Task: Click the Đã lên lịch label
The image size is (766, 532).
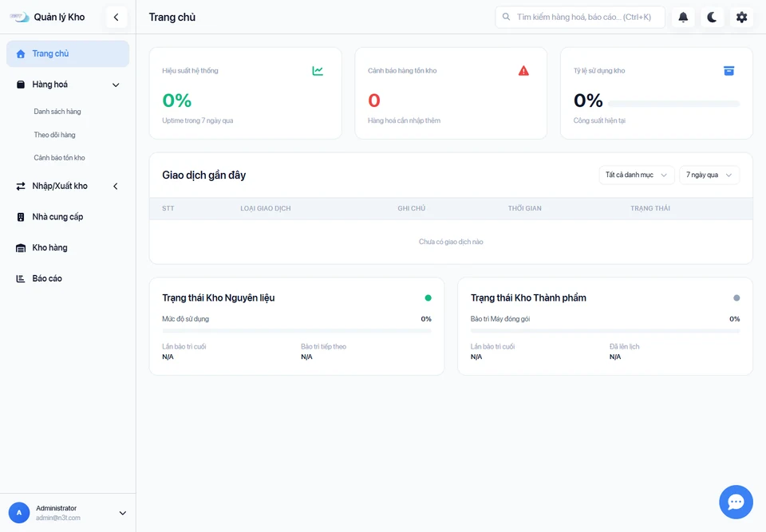Action: click(624, 346)
